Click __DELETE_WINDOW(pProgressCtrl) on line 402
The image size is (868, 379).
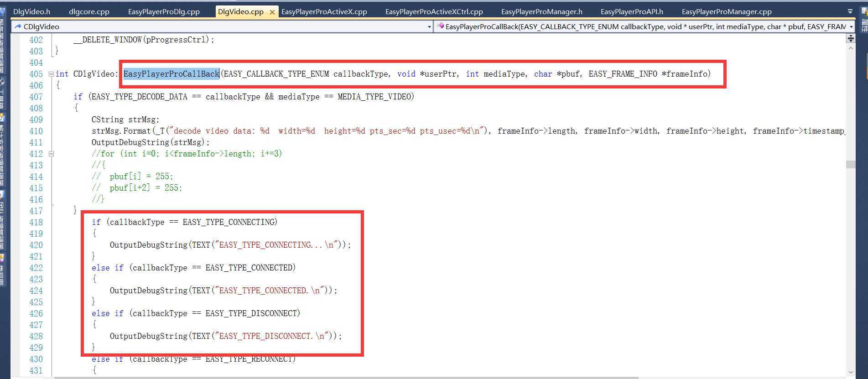coord(144,40)
